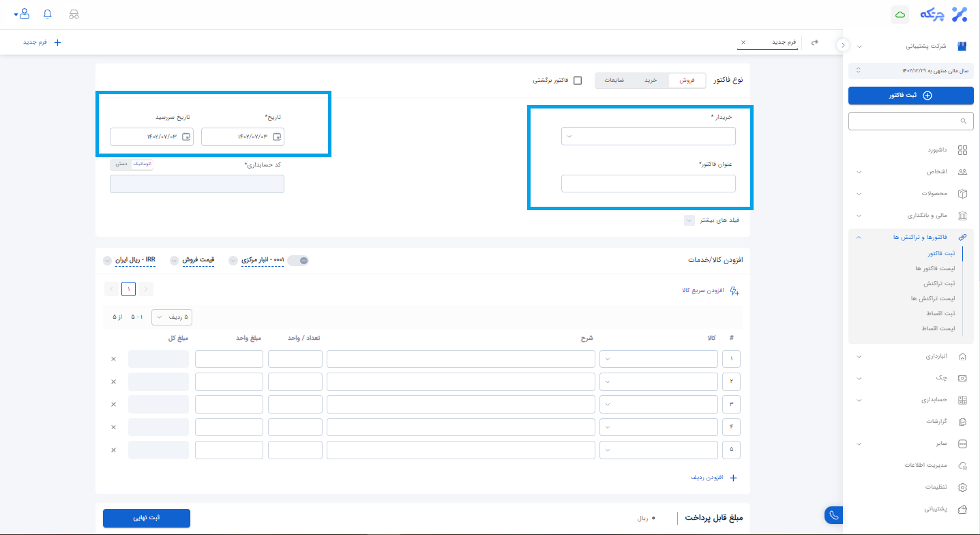Collapse the sidebar with the arrow button
The image size is (980, 535).
(x=843, y=45)
